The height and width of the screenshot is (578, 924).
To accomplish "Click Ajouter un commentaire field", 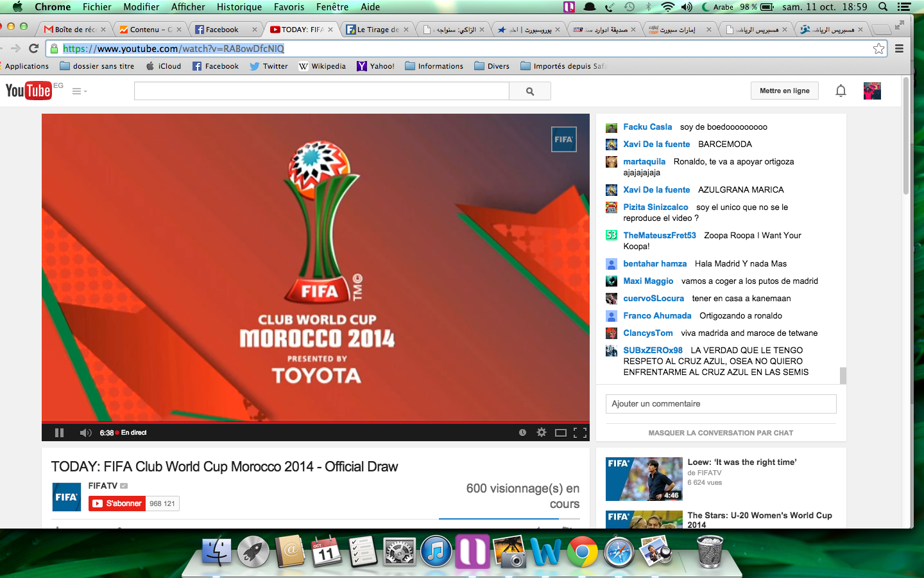I will [x=721, y=404].
